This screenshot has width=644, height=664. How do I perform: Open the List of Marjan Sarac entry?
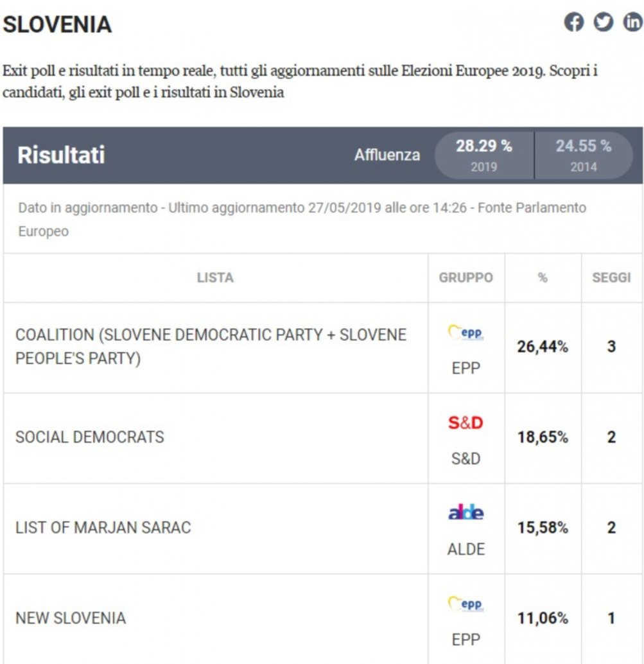click(x=103, y=528)
